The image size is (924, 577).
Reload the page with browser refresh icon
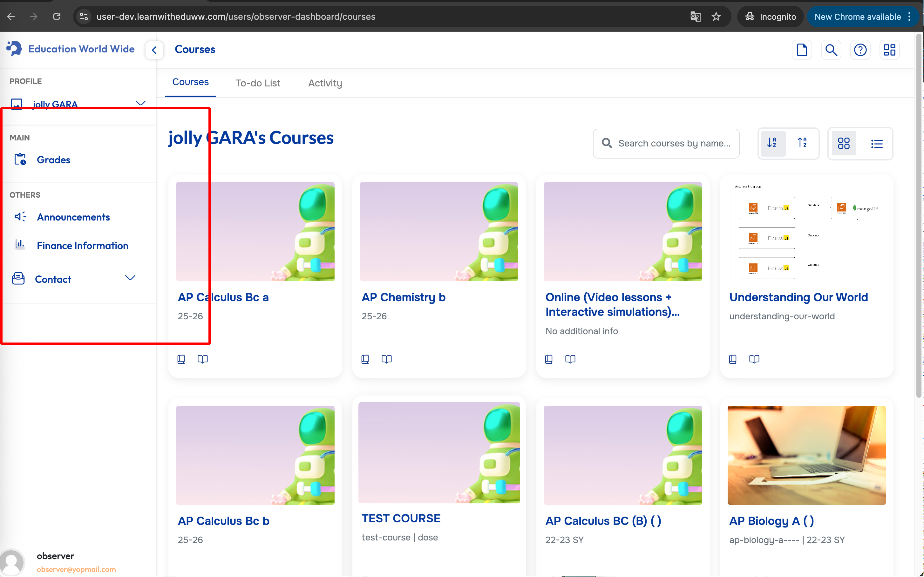[x=57, y=17]
